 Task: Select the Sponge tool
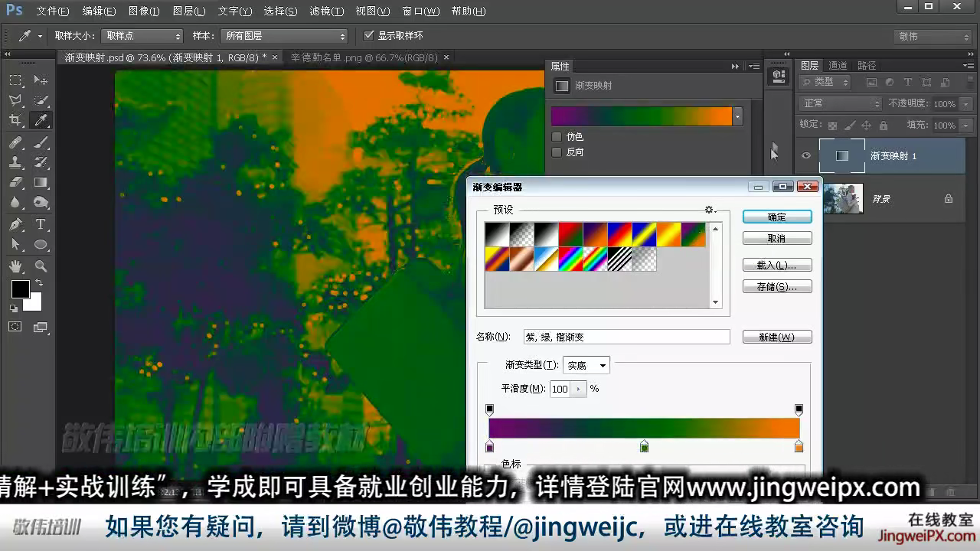pyautogui.click(x=41, y=202)
